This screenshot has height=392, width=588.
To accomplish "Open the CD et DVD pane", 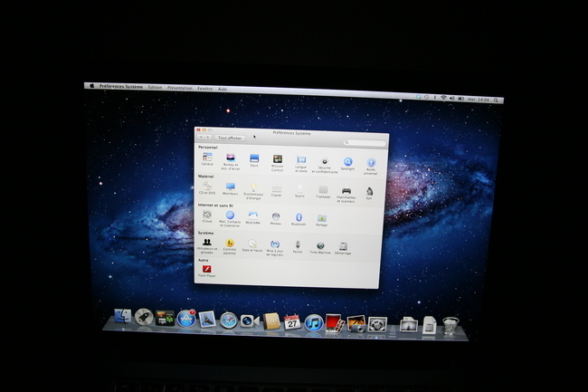I will click(207, 188).
